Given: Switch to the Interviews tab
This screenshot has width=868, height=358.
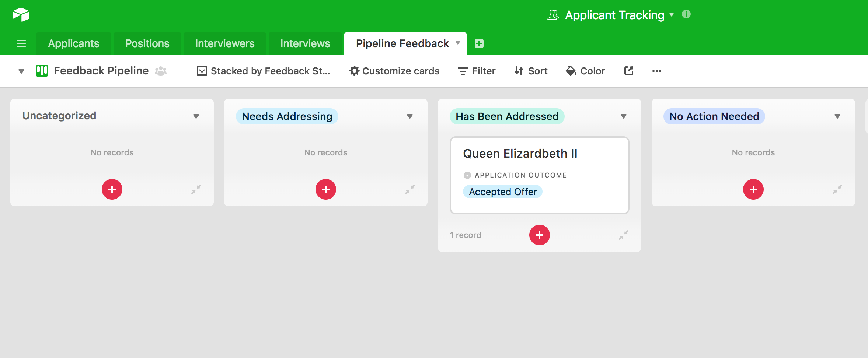Looking at the screenshot, I should tap(305, 43).
